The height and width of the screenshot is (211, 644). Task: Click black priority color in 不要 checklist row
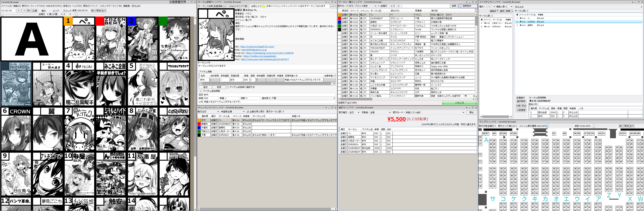click(x=199, y=135)
